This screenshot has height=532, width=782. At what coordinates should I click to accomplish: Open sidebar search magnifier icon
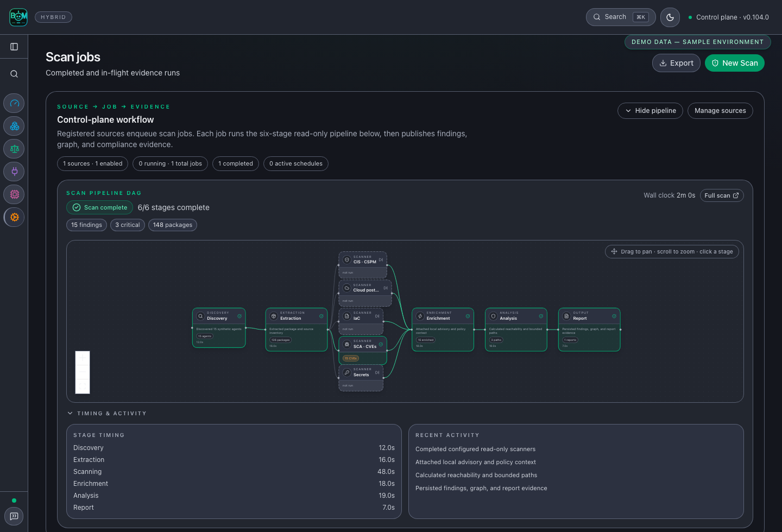point(14,74)
